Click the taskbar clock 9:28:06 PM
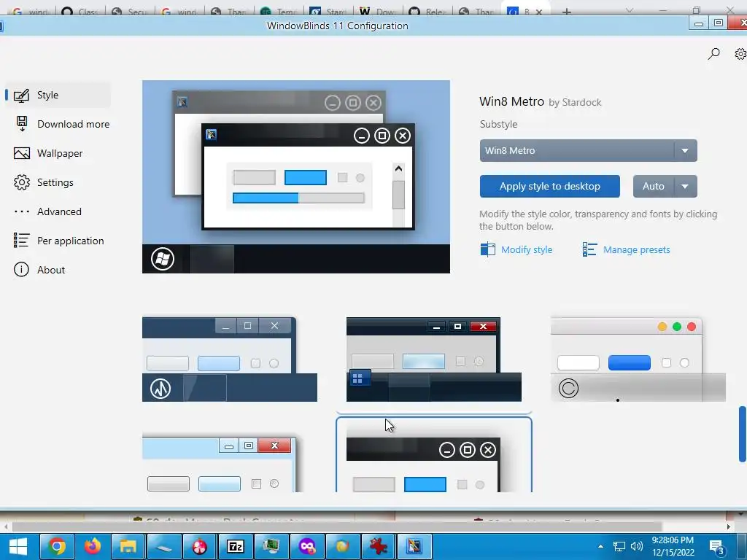This screenshot has width=747, height=560. [x=673, y=540]
